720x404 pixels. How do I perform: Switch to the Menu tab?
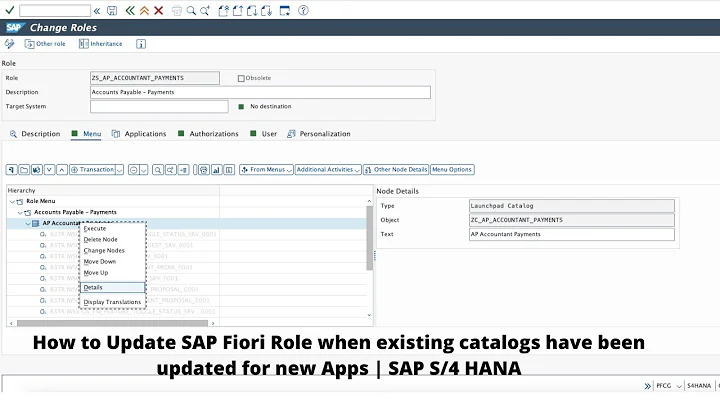click(86, 134)
